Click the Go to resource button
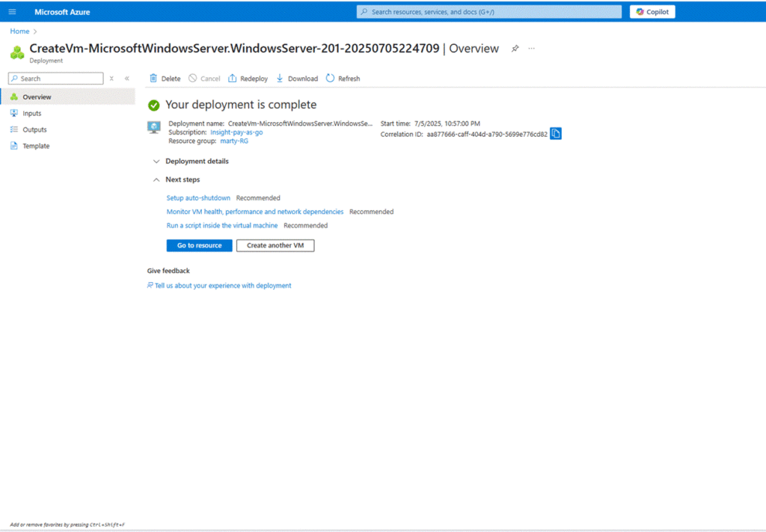The height and width of the screenshot is (532, 766). (x=199, y=245)
